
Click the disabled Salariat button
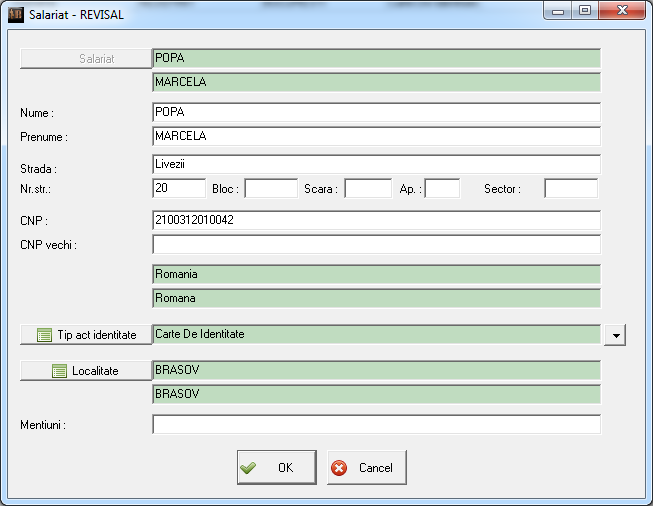84,58
